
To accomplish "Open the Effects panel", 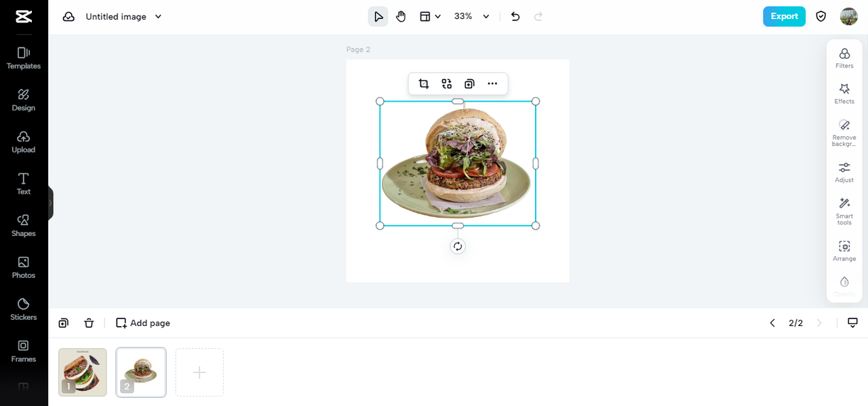I will (x=844, y=94).
